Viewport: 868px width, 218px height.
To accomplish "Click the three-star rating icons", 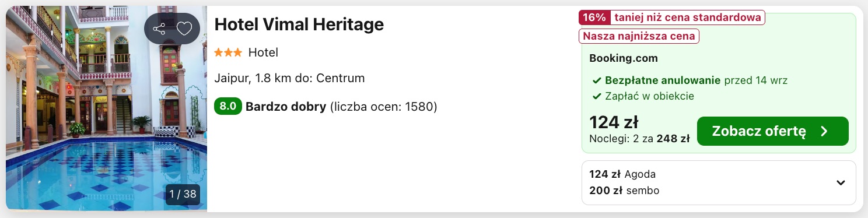I will point(228,52).
